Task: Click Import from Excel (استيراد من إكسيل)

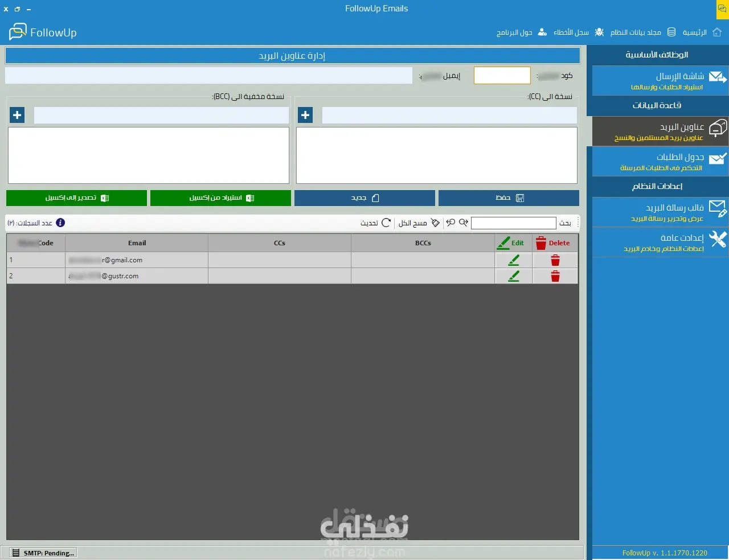Action: pyautogui.click(x=220, y=198)
